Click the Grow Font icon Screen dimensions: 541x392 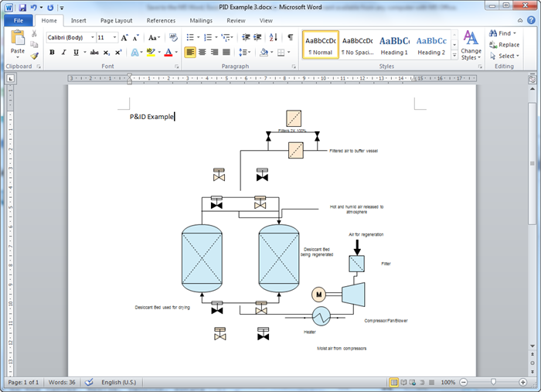click(124, 37)
